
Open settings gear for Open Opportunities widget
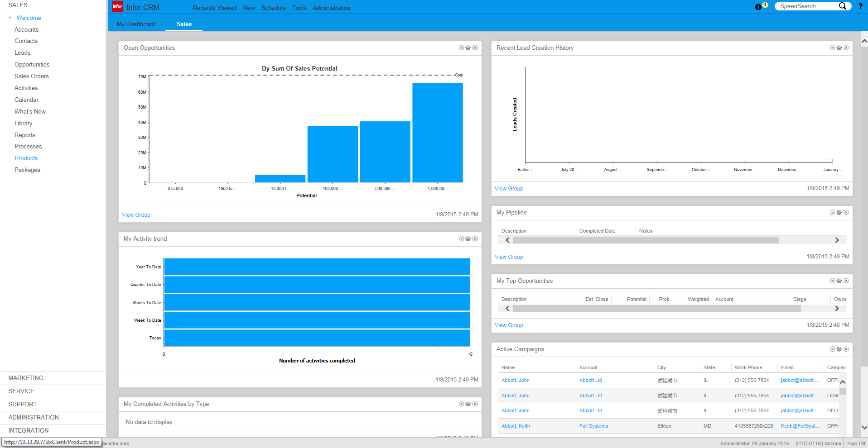(468, 48)
